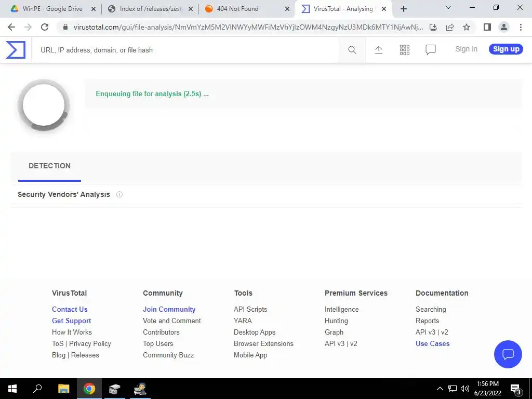Click the volume speaker tray icon
This screenshot has height=399, width=532.
pyautogui.click(x=465, y=389)
